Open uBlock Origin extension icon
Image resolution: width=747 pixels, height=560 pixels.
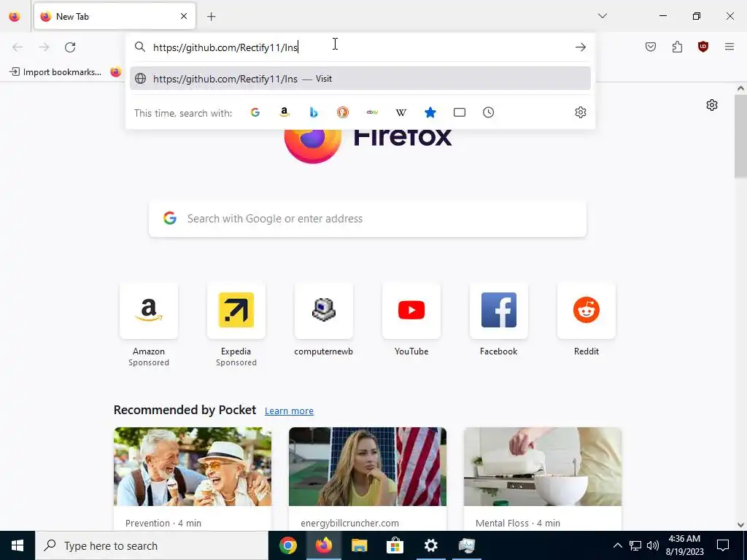(x=703, y=47)
